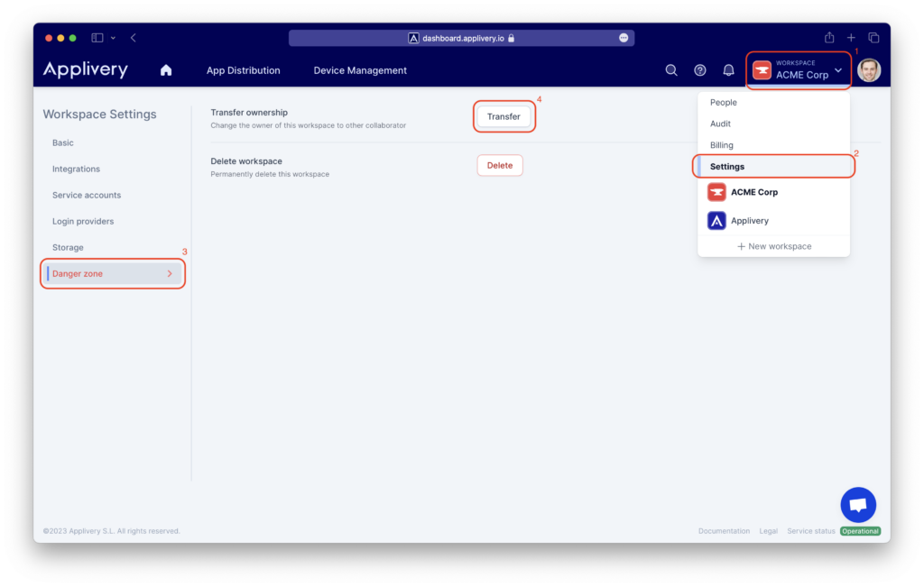
Task: Switch to the ACME Corp workspace
Action: click(773, 192)
